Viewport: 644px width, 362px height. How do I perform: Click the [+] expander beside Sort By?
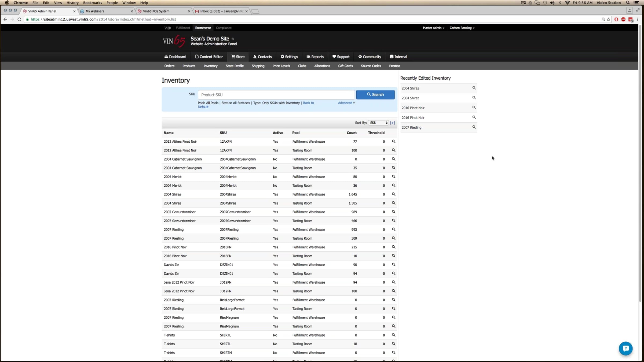pos(392,123)
